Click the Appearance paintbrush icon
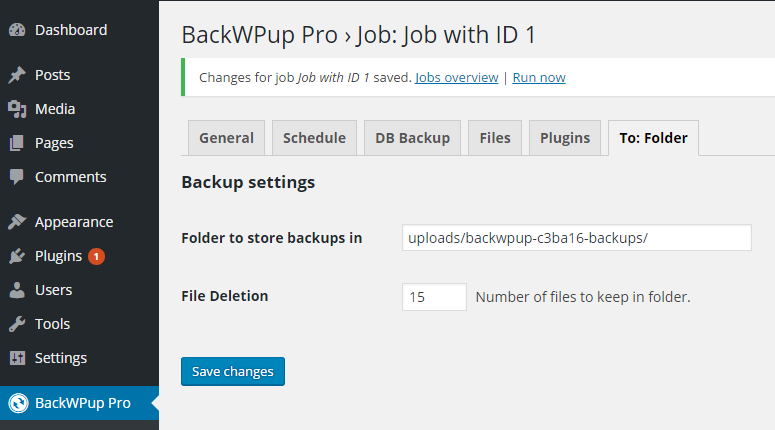775x430 pixels. tap(17, 222)
